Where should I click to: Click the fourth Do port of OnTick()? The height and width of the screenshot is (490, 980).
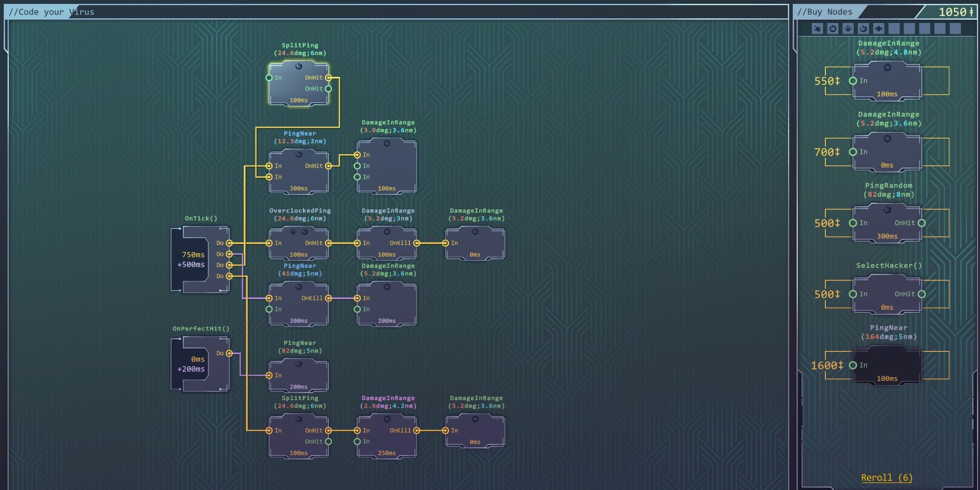[x=229, y=276]
